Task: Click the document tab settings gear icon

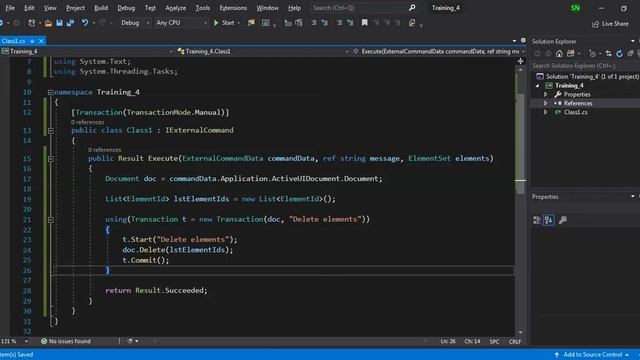Action: 523,40
